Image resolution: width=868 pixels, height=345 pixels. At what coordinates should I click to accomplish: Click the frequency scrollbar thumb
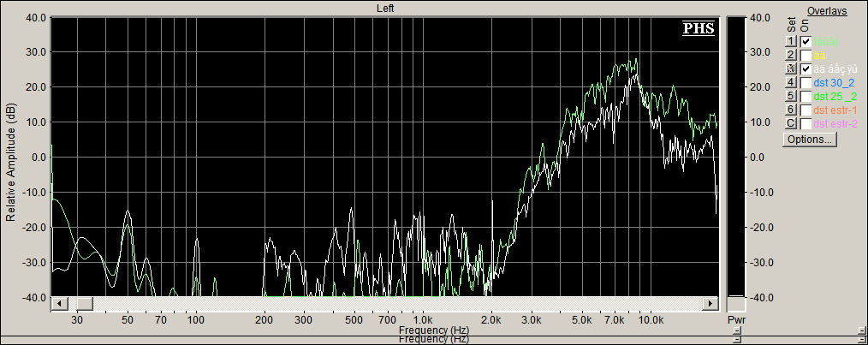point(85,303)
